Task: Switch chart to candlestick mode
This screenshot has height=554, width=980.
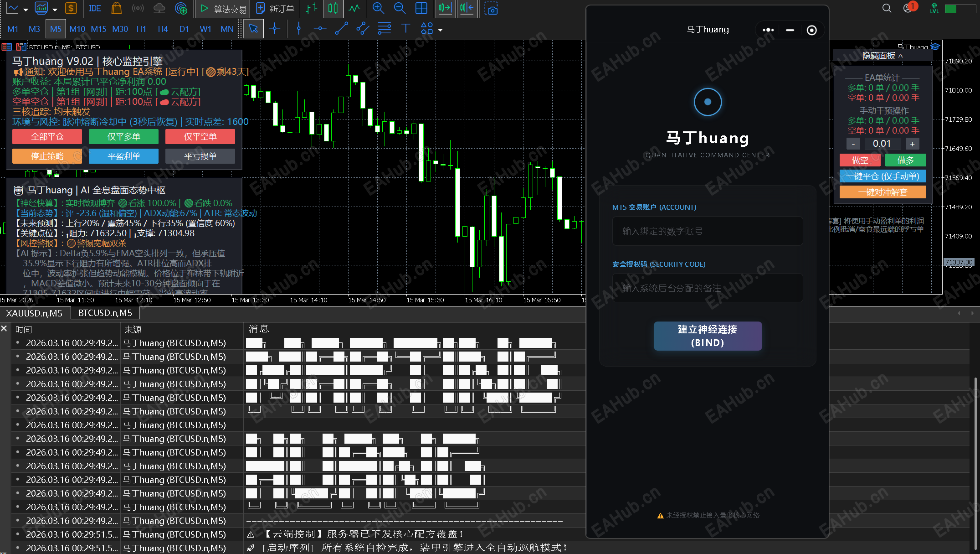Action: [x=333, y=8]
